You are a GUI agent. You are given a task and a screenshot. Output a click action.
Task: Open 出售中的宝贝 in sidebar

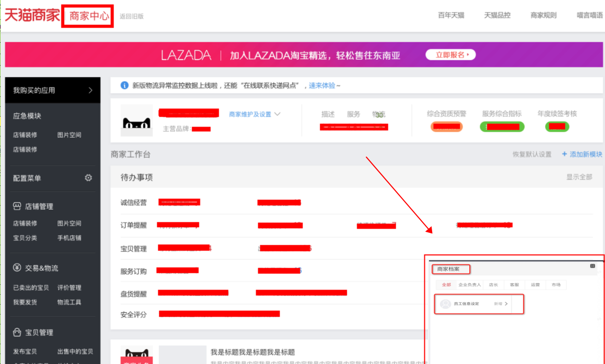(x=75, y=352)
